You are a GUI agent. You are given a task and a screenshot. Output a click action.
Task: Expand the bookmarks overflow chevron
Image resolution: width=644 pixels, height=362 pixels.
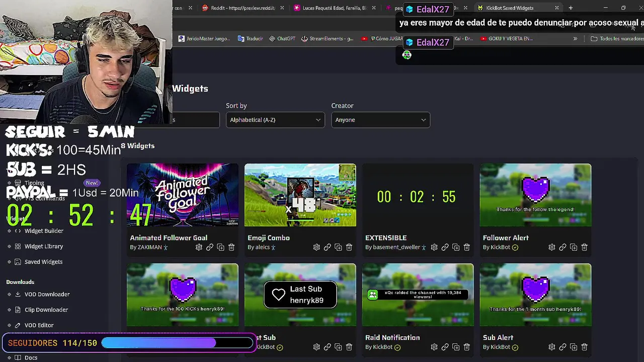click(x=575, y=39)
